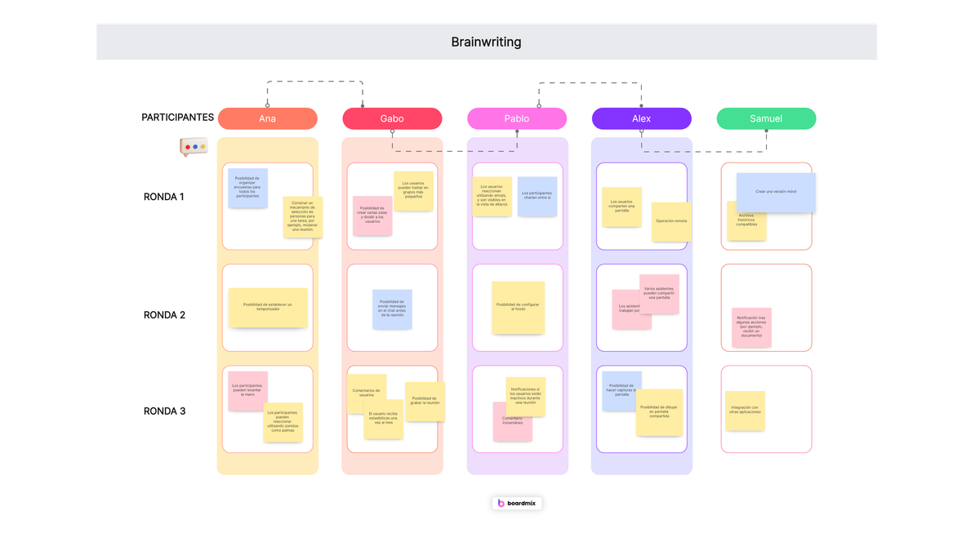Select note 'Los usuarios reaccionan utilizando emojis'
This screenshot has width=980, height=551.
tap(492, 197)
